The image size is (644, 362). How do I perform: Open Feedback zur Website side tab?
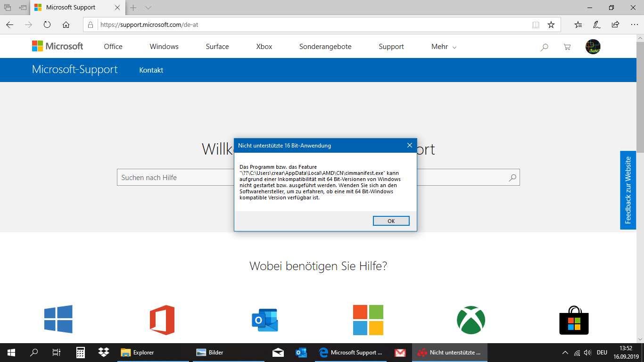pos(628,190)
